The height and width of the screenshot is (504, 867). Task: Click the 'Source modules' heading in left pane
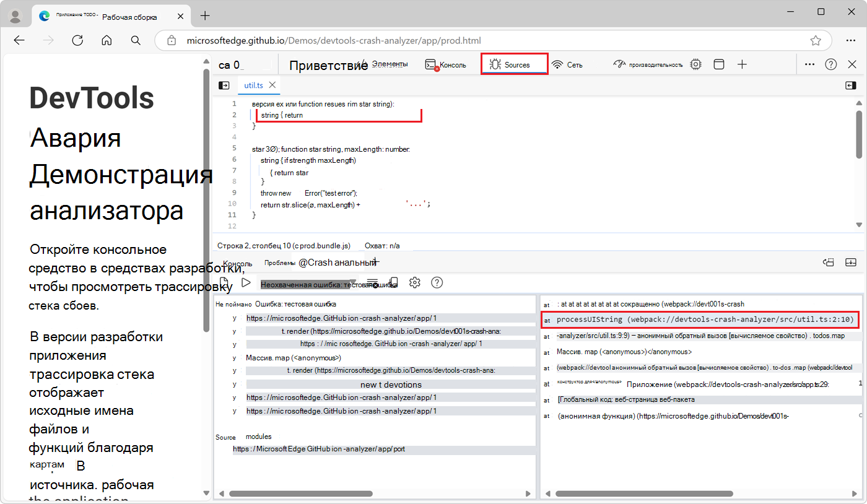[243, 437]
